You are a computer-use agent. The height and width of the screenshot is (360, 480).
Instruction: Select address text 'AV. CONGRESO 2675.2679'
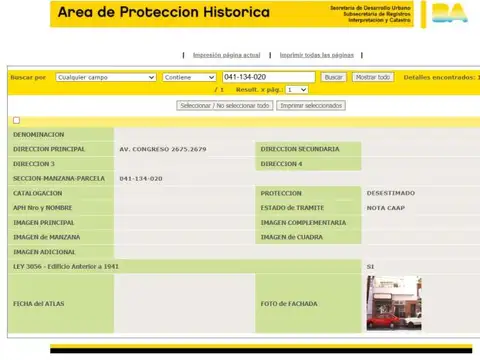pos(163,149)
